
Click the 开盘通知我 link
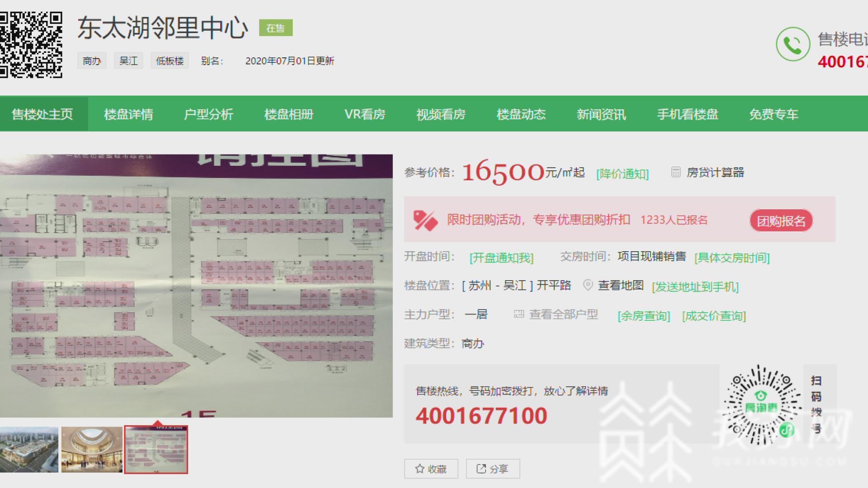[502, 258]
